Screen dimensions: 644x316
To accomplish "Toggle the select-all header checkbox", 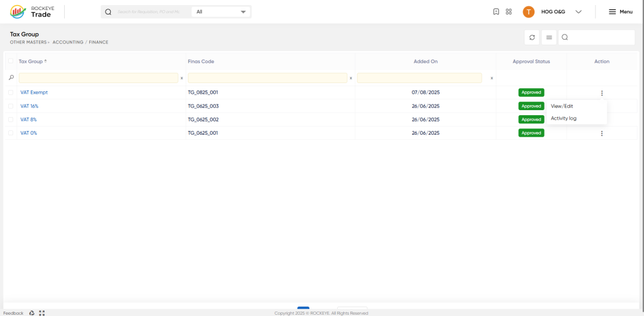I will [x=11, y=61].
